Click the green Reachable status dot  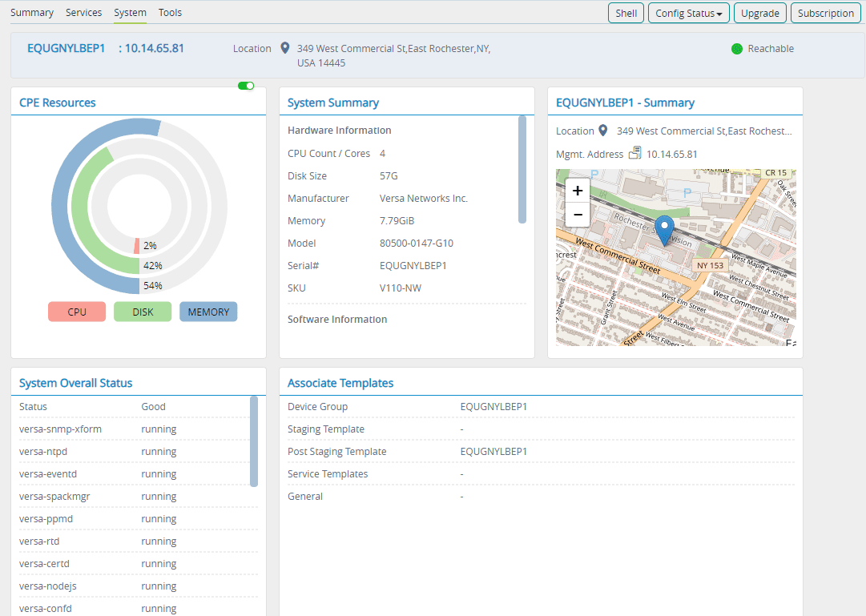[736, 48]
